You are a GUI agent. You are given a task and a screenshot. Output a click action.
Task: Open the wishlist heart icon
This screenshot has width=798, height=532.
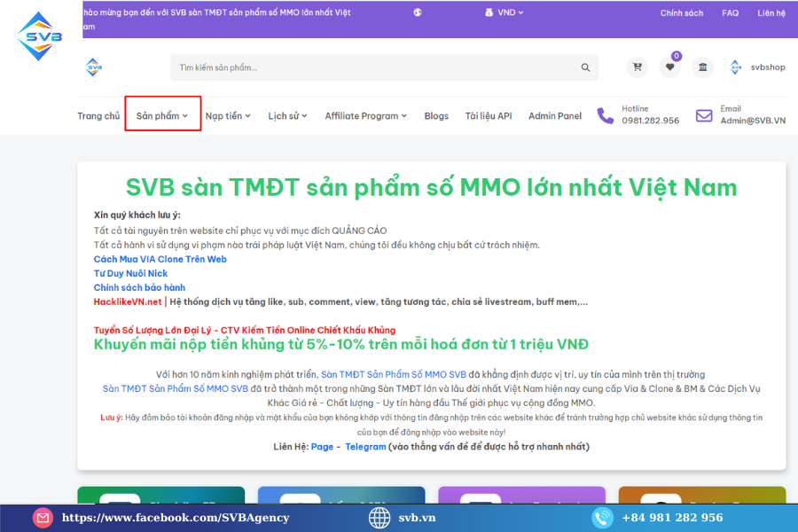click(x=669, y=66)
